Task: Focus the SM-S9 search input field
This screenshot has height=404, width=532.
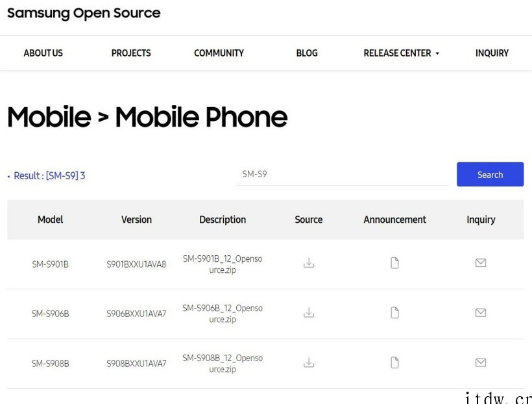Action: 342,174
